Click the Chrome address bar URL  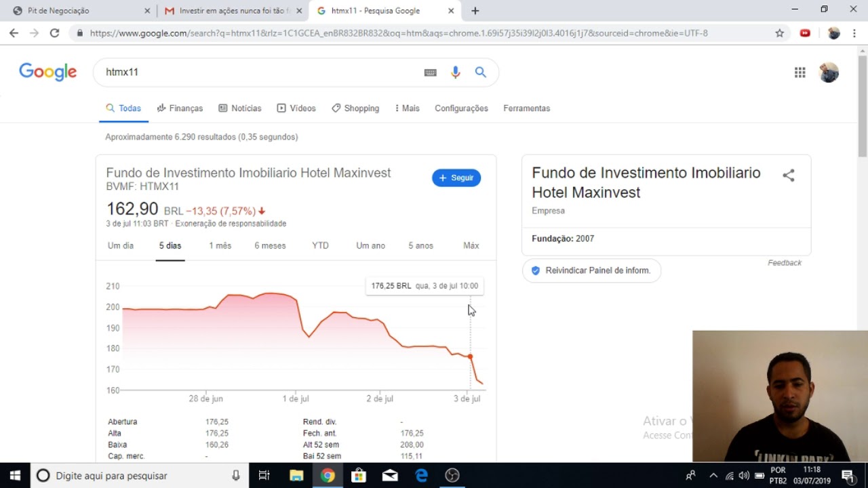pyautogui.click(x=399, y=33)
